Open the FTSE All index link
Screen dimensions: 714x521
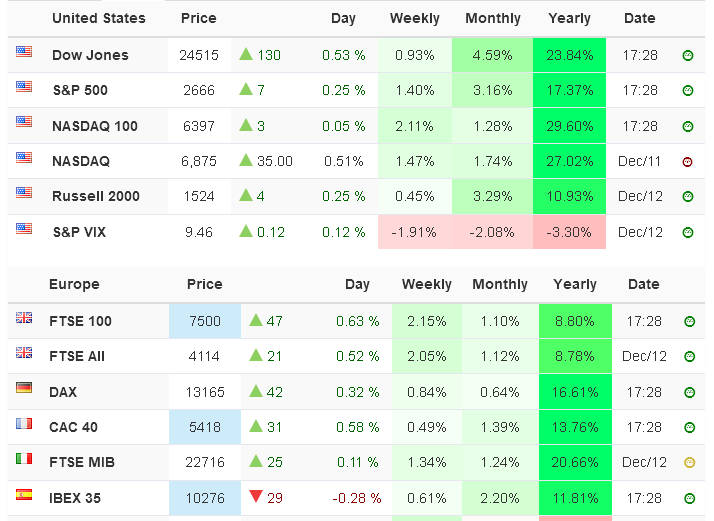click(77, 356)
